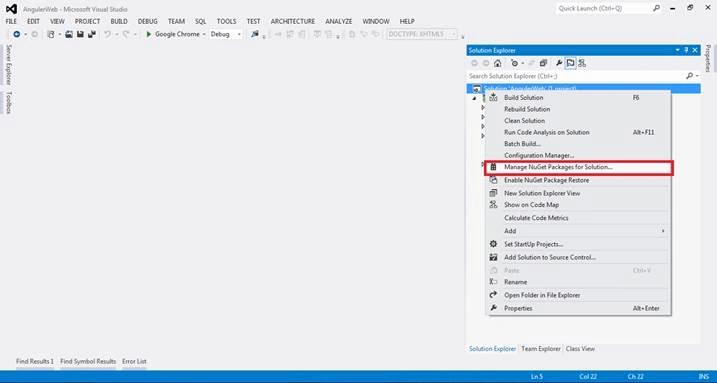Click the Navigate Backward toolbar icon
Image resolution: width=717 pixels, height=383 pixels.
16,34
